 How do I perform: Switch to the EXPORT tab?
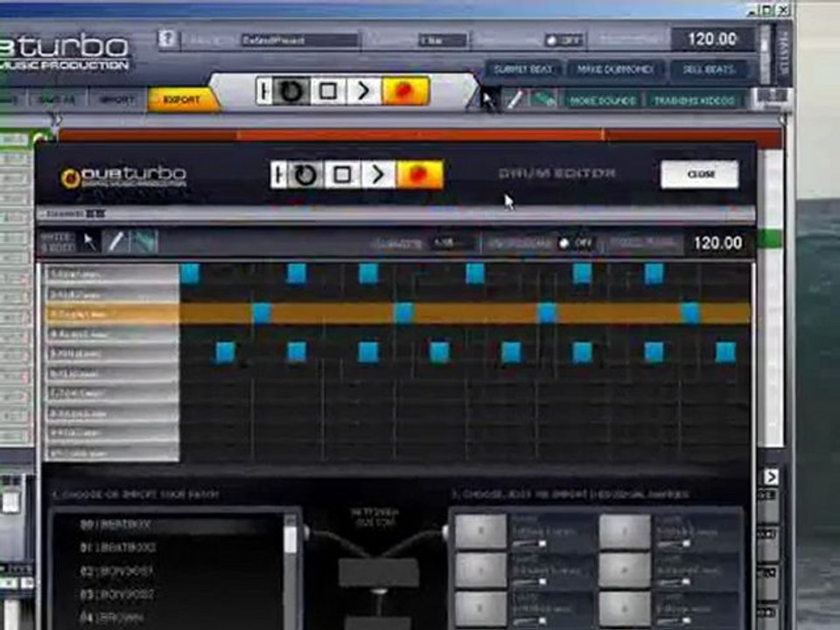click(x=183, y=100)
